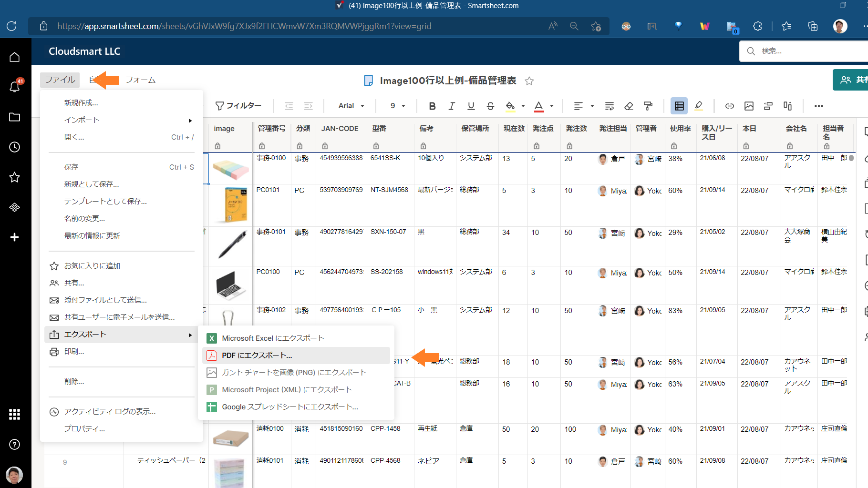Click the 共有 button at top right
Image resolution: width=868 pixels, height=488 pixels.
coord(854,80)
